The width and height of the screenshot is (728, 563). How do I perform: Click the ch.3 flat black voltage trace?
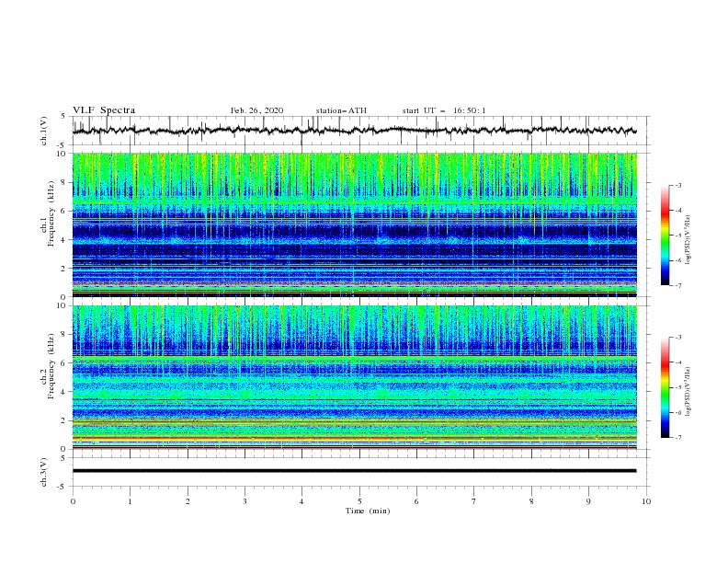[354, 471]
